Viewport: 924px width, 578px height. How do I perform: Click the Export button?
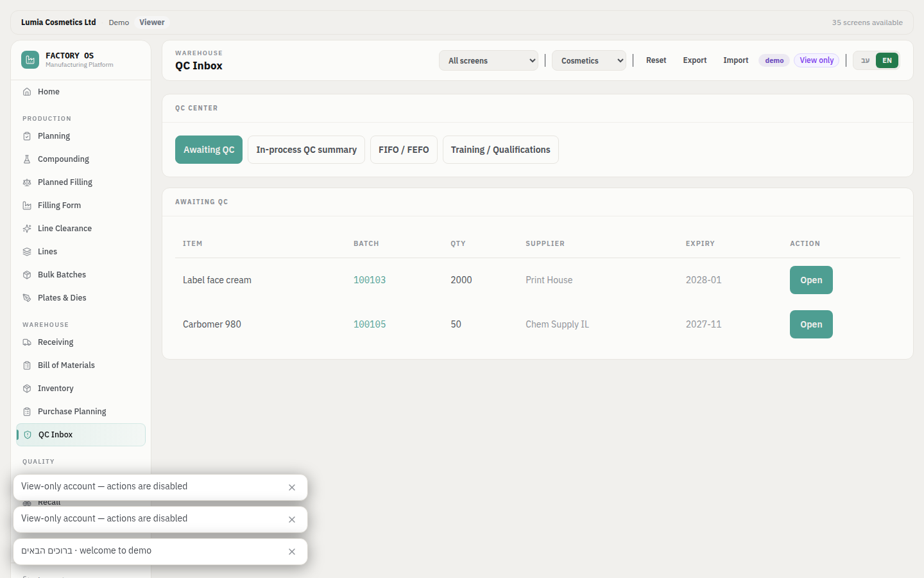[x=695, y=60]
